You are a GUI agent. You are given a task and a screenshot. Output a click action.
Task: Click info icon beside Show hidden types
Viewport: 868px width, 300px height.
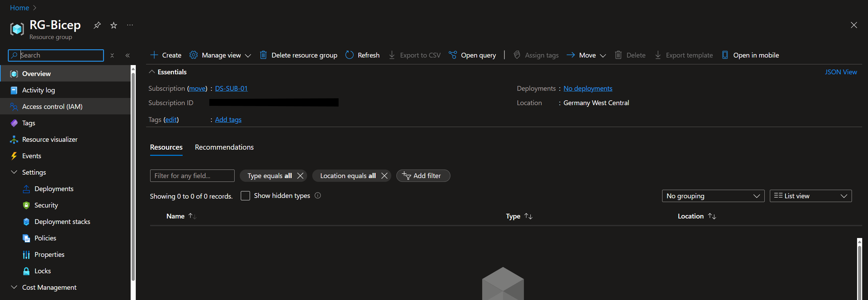point(318,196)
